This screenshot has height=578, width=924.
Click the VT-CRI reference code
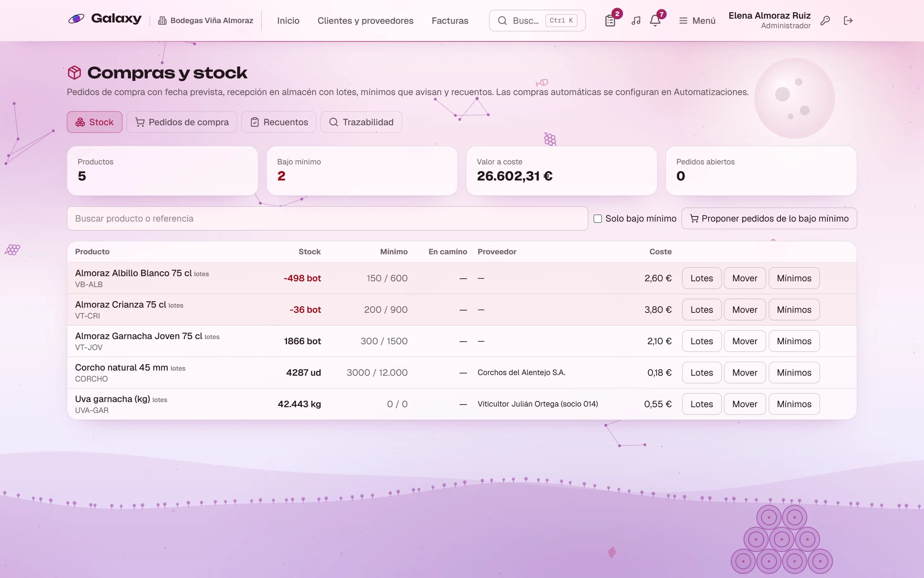(x=88, y=316)
